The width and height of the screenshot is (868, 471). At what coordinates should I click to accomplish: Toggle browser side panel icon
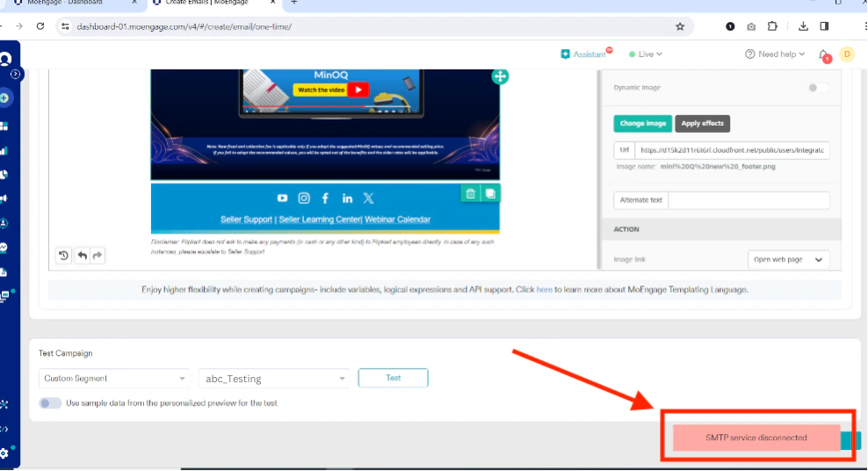tap(824, 26)
